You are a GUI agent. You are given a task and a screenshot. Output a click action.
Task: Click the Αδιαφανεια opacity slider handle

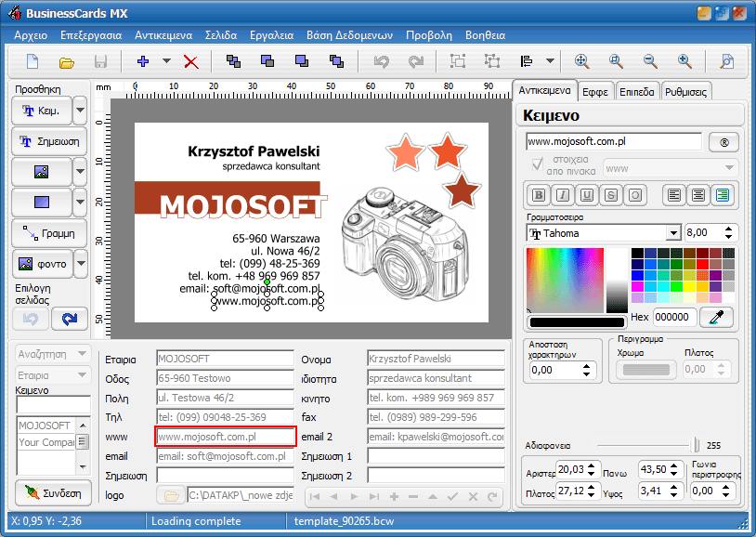695,445
